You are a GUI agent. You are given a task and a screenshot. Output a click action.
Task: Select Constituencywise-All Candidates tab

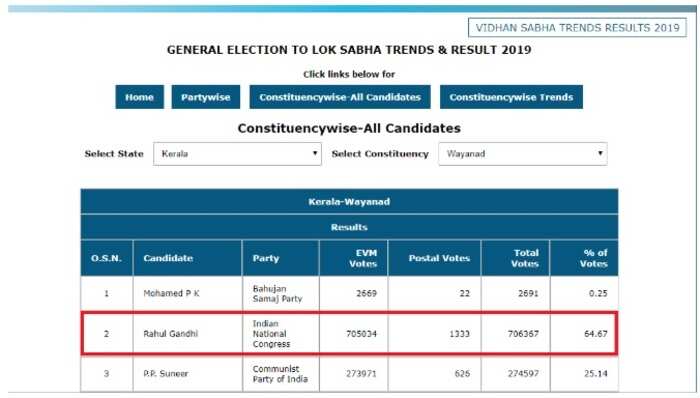coord(340,97)
